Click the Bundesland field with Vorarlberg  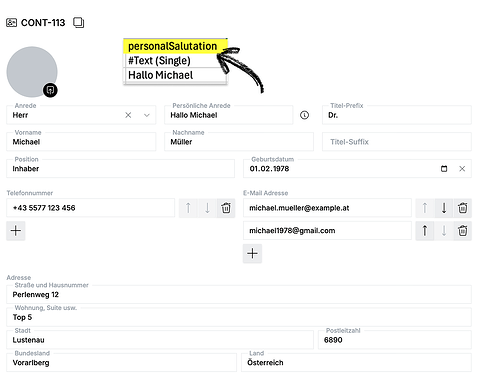pos(121,362)
